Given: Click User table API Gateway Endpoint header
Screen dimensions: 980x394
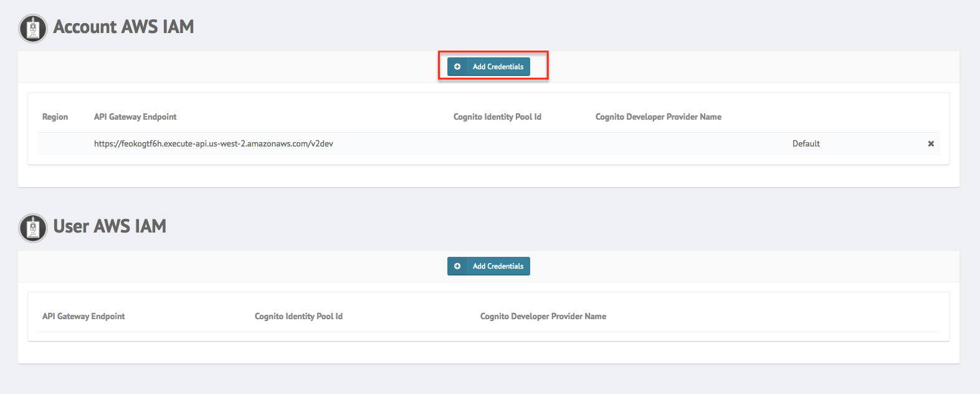Looking at the screenshot, I should (x=83, y=316).
